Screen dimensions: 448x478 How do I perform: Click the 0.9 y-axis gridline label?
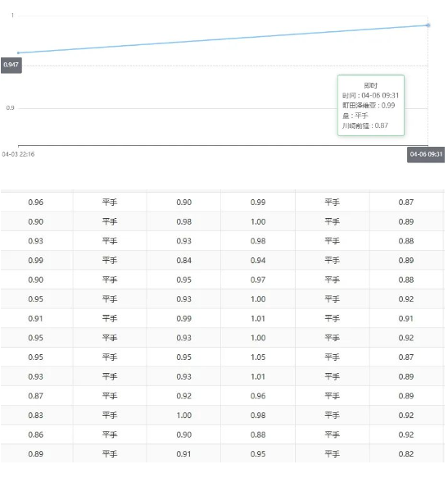coord(11,108)
